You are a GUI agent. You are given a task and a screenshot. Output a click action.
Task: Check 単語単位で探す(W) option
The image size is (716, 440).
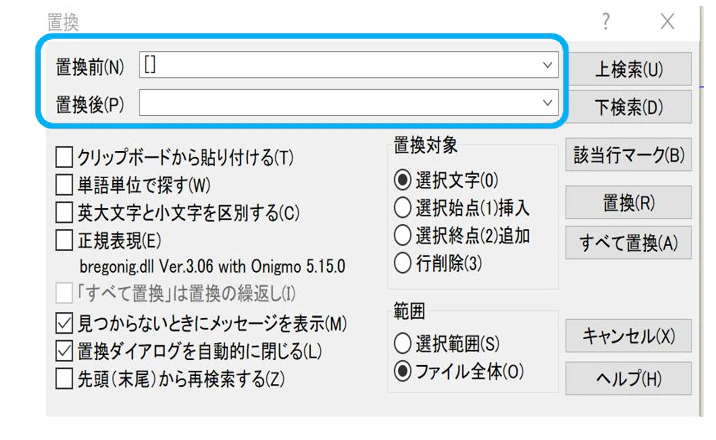click(x=64, y=185)
